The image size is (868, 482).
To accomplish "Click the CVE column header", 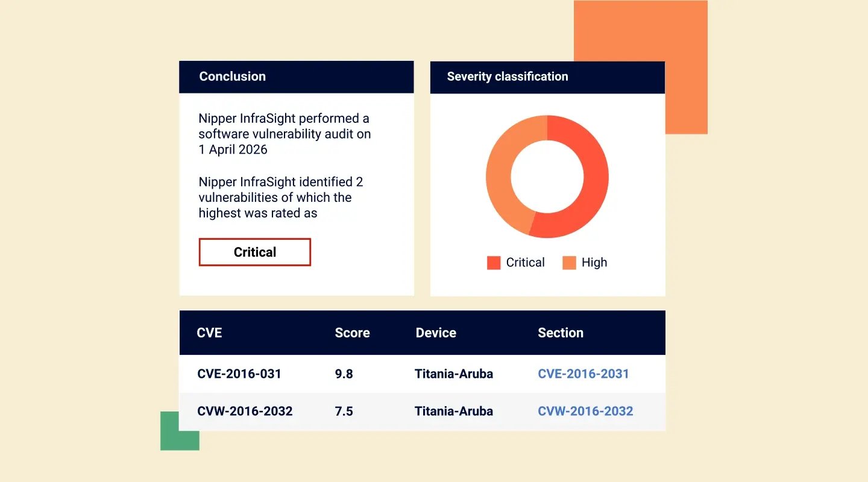I will [x=209, y=333].
